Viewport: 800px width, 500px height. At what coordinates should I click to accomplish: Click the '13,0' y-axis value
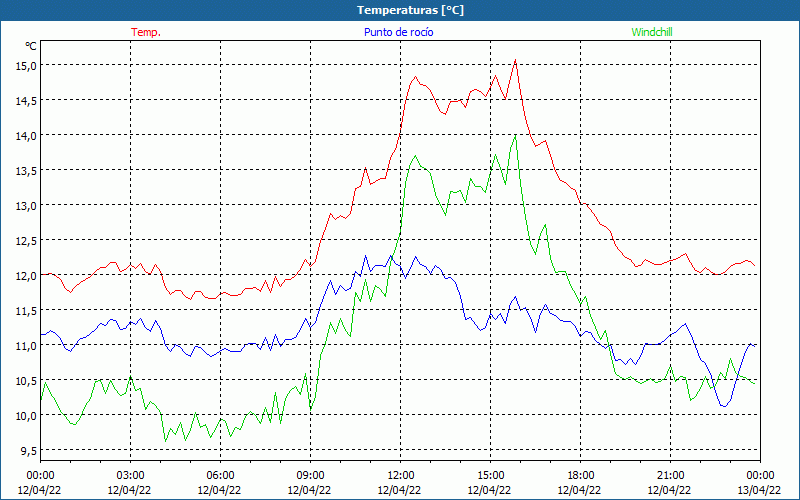(x=26, y=206)
